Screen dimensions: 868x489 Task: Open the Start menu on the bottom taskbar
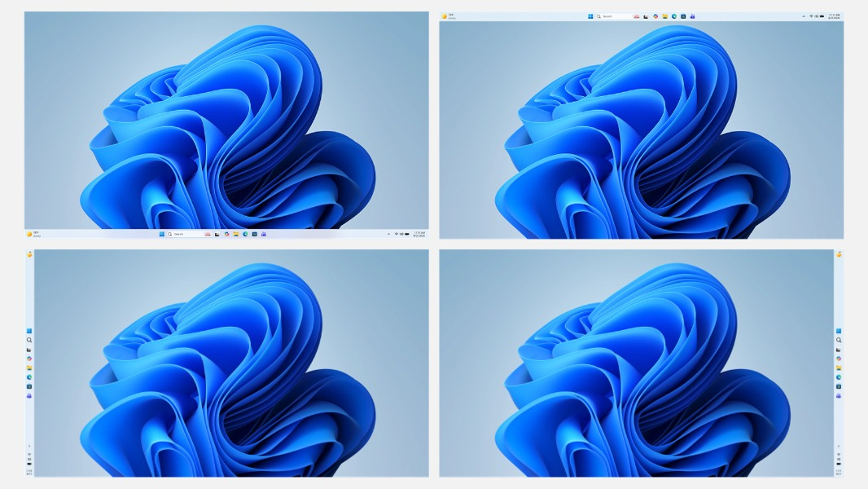[x=162, y=235]
